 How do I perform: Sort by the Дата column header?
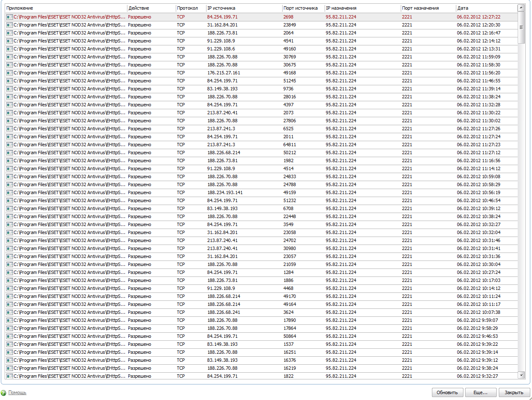[487, 8]
